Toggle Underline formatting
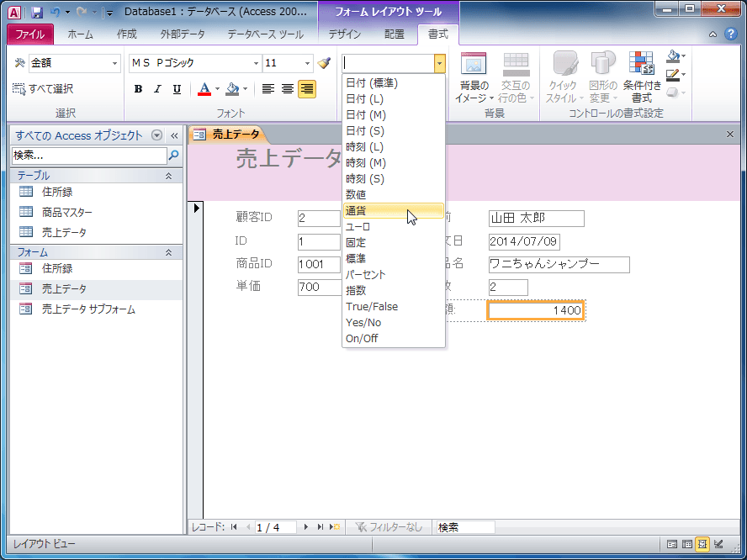747x560 pixels. coord(177,89)
